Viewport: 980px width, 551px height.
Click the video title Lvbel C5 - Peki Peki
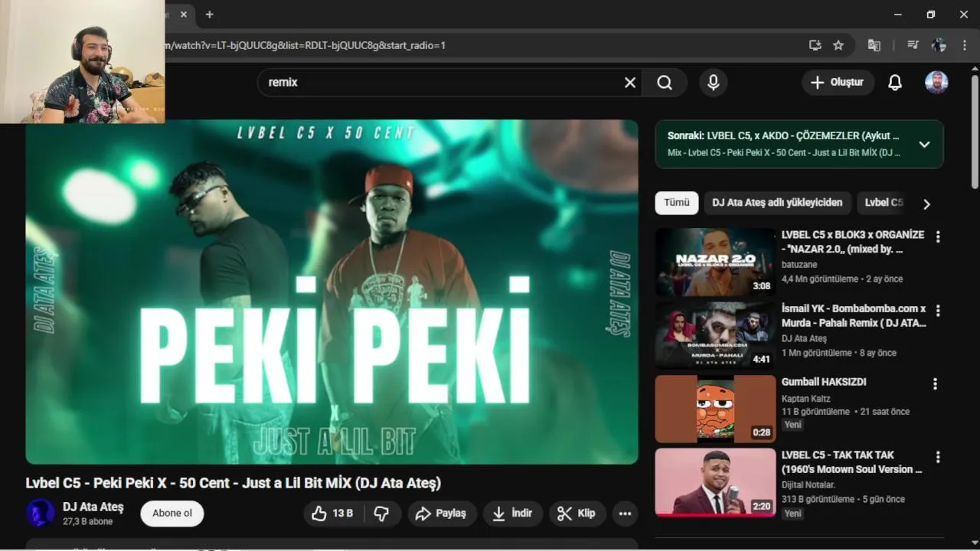pyautogui.click(x=233, y=483)
